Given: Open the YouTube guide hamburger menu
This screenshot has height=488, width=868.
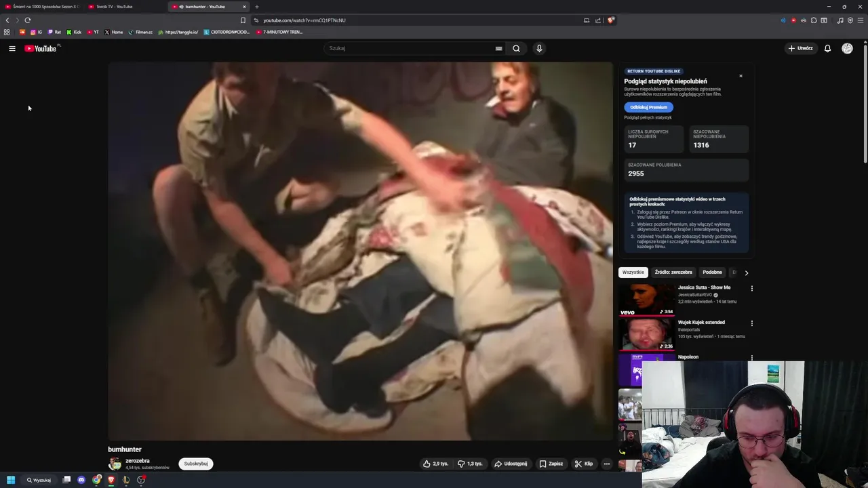Looking at the screenshot, I should coord(12,48).
